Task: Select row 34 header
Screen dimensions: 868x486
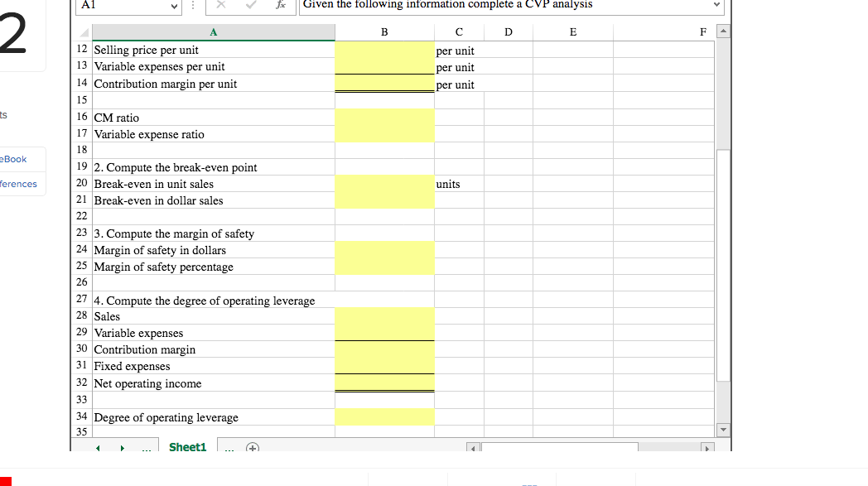Action: [x=82, y=416]
